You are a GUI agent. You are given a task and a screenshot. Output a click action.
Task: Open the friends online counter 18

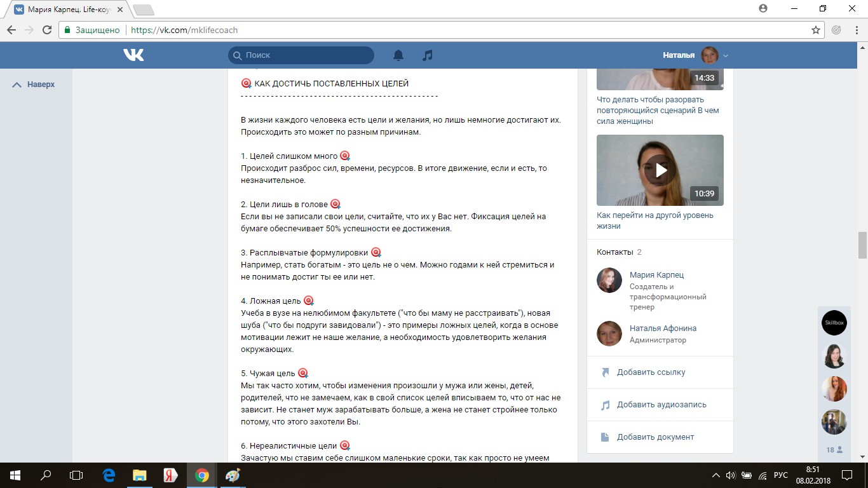tap(834, 450)
